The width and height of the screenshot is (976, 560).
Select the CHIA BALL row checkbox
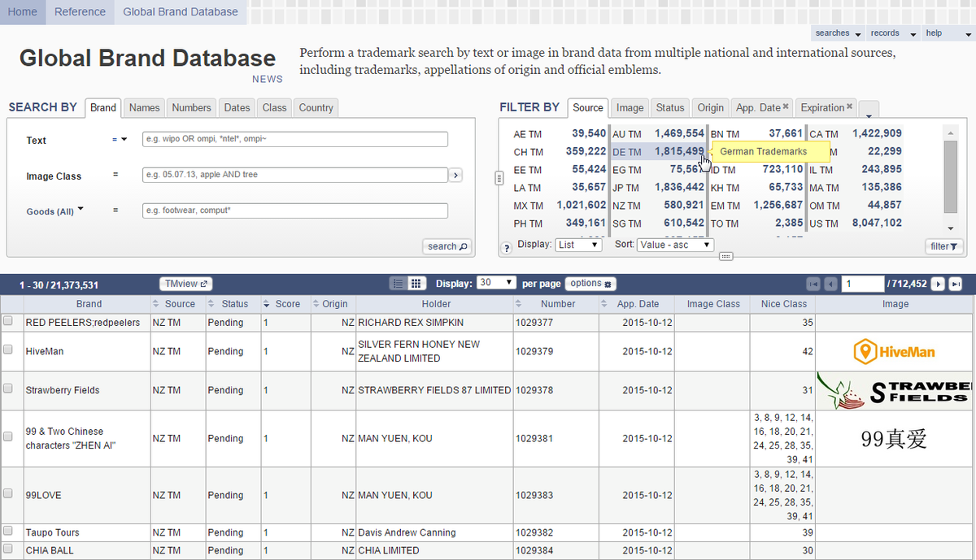pyautogui.click(x=8, y=549)
